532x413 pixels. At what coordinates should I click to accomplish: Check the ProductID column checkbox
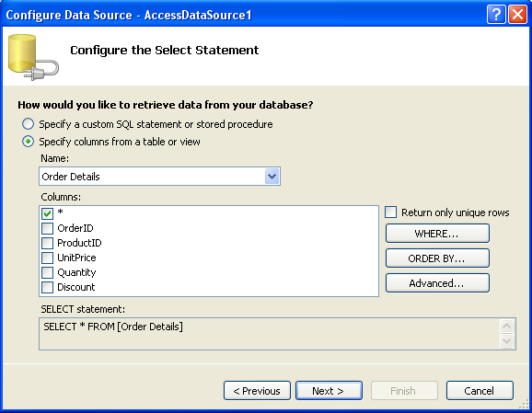tap(48, 243)
